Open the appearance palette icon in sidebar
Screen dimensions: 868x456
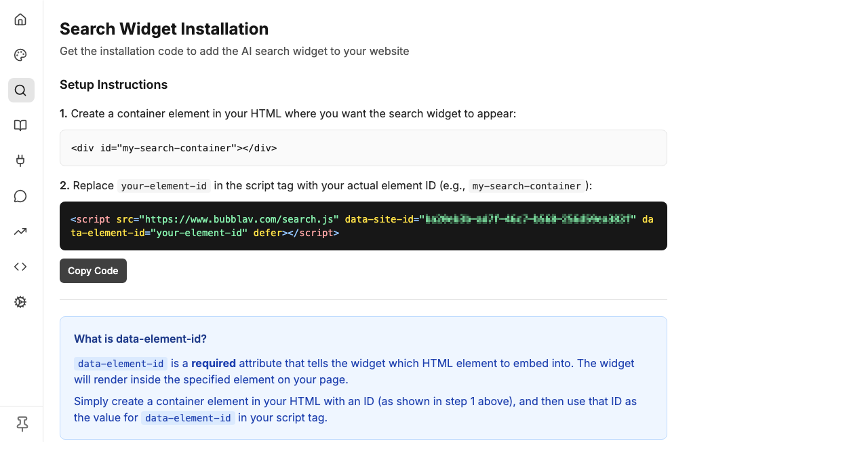20,55
